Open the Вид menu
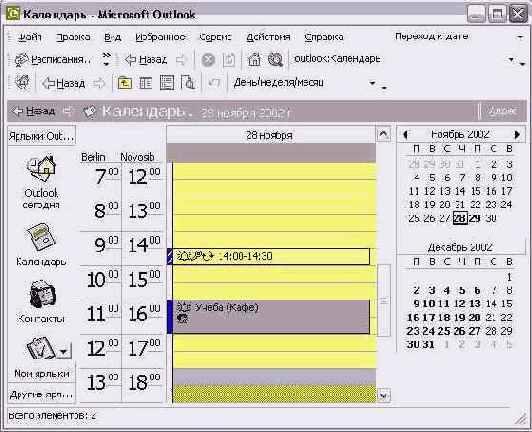 (x=112, y=37)
